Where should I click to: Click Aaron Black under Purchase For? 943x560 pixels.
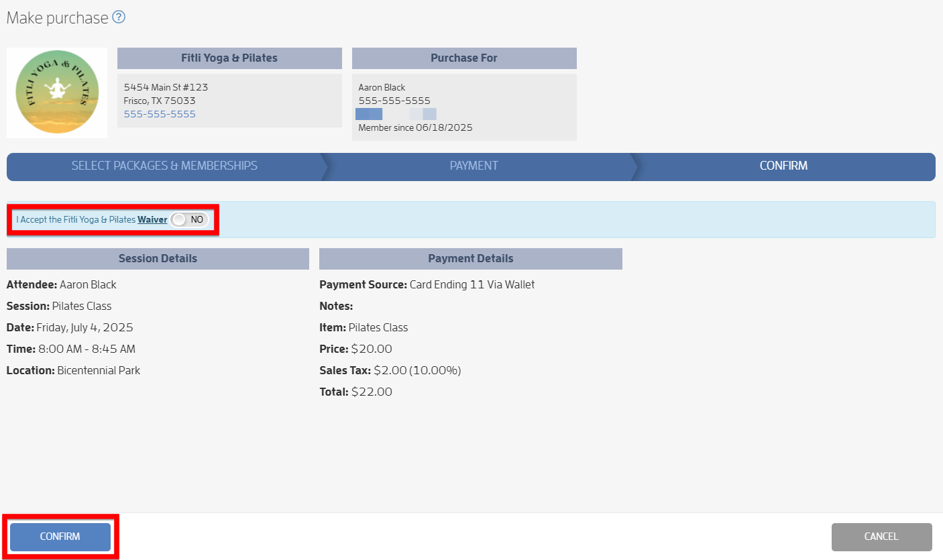382,87
